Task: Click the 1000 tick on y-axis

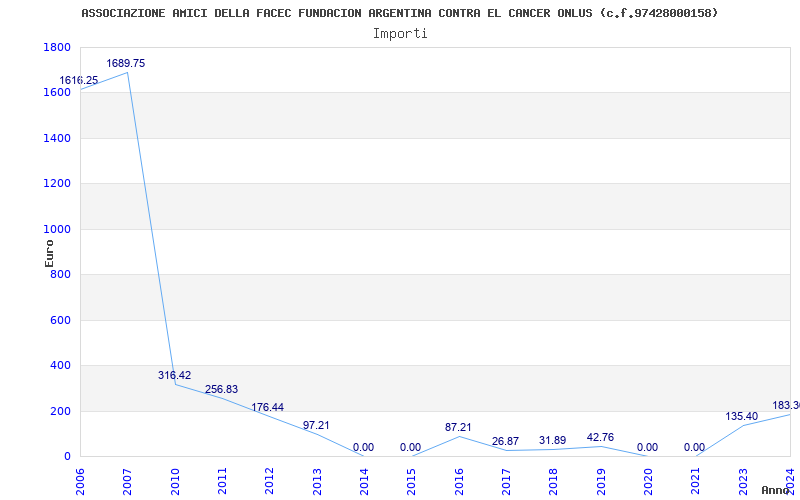Action: [57, 229]
